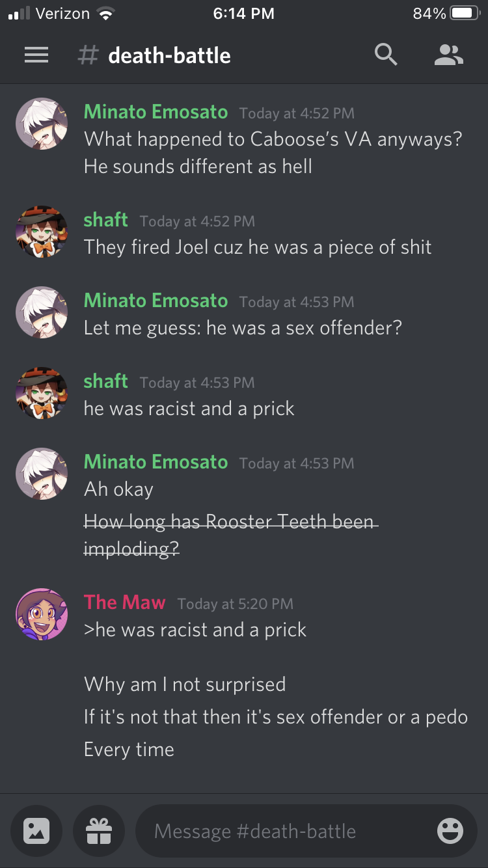488x868 pixels.
Task: Show the member list icon
Action: [449, 55]
